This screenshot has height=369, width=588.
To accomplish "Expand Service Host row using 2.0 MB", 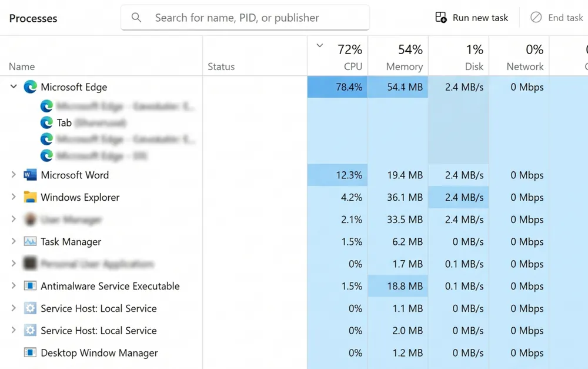I will 14,330.
